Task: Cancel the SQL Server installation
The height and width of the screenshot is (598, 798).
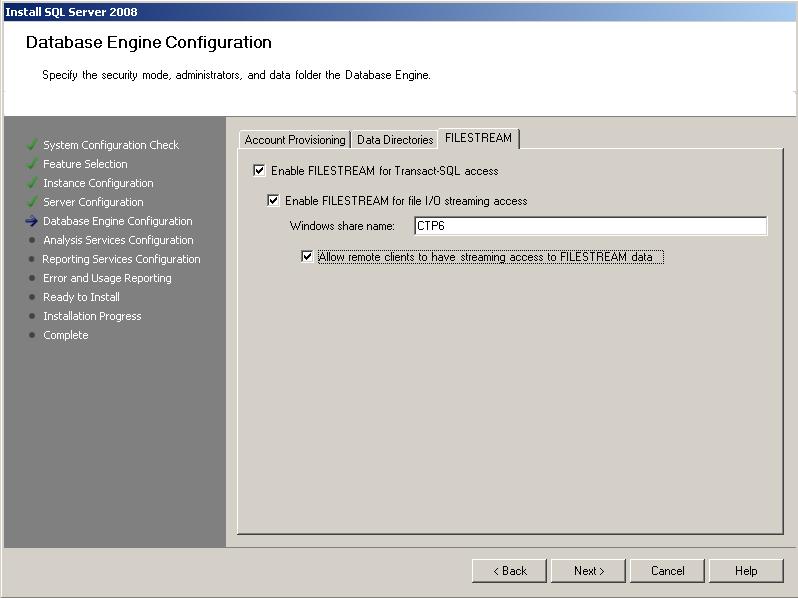Action: 667,571
